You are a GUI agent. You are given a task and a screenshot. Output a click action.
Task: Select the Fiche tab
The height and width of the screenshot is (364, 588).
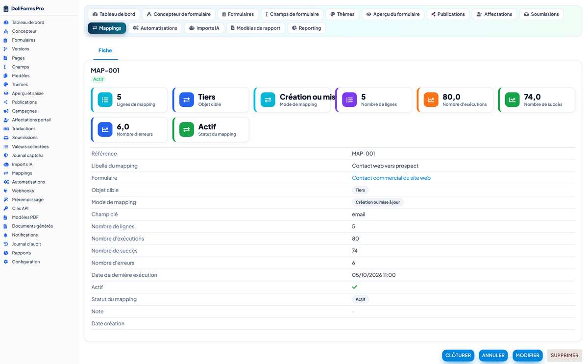click(105, 50)
